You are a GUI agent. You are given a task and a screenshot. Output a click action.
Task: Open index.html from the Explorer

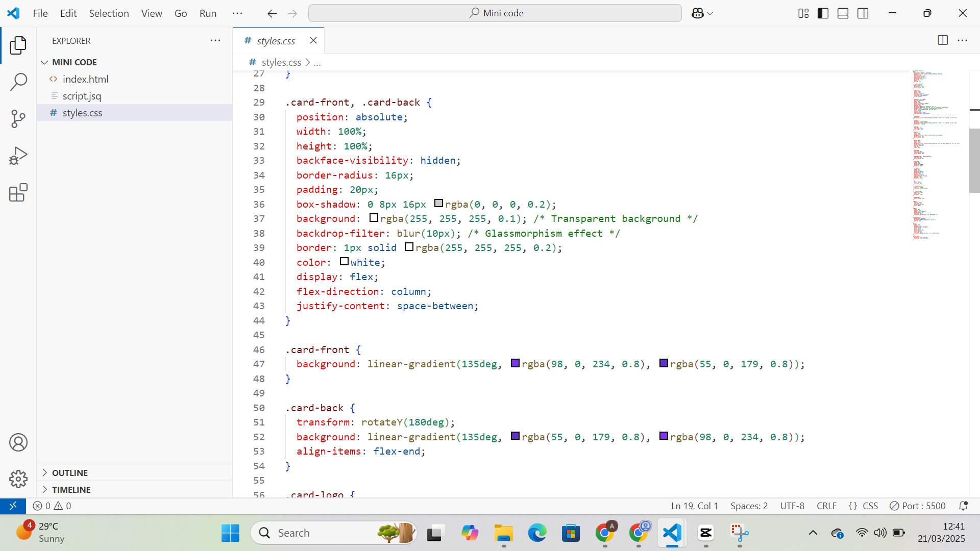pos(85,79)
